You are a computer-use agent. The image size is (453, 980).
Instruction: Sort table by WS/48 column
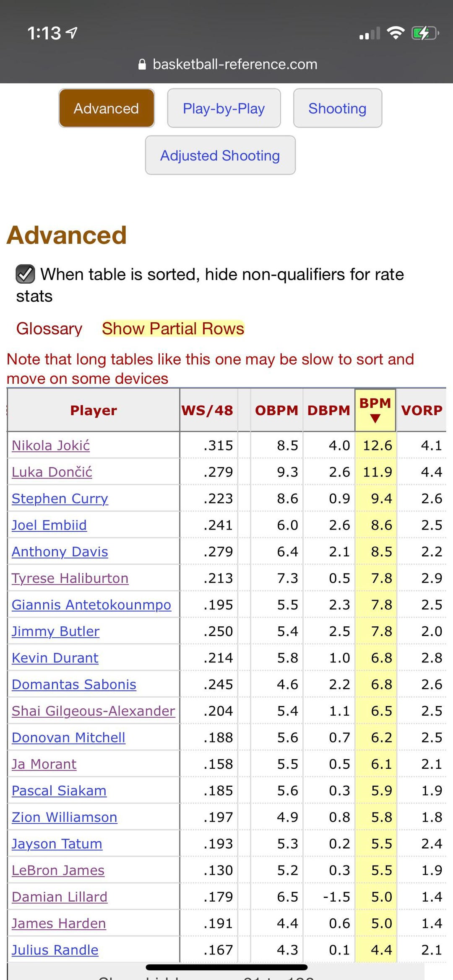[x=207, y=410]
